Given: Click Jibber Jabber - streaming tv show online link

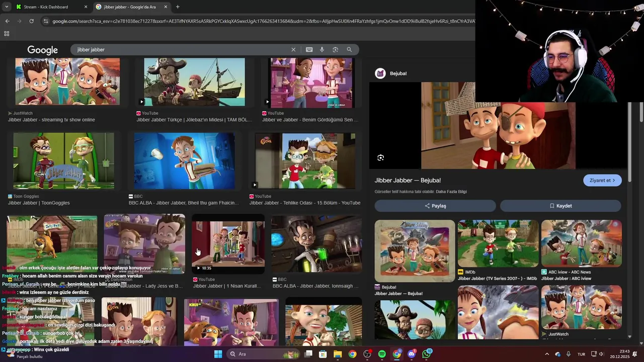Looking at the screenshot, I should 51,120.
